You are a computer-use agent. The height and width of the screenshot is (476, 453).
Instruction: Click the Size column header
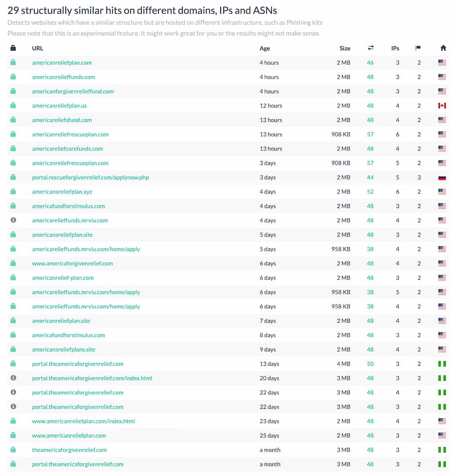[x=345, y=48]
